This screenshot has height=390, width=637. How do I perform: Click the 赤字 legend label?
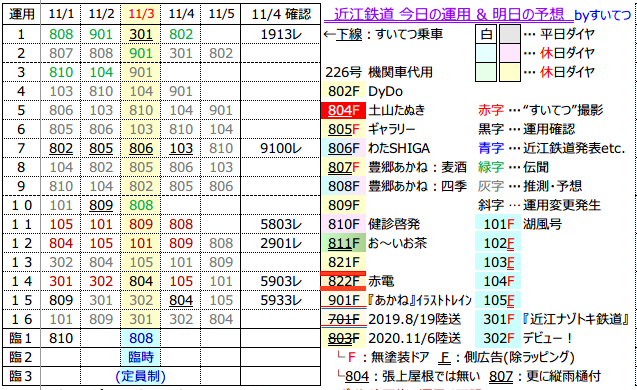(491, 110)
